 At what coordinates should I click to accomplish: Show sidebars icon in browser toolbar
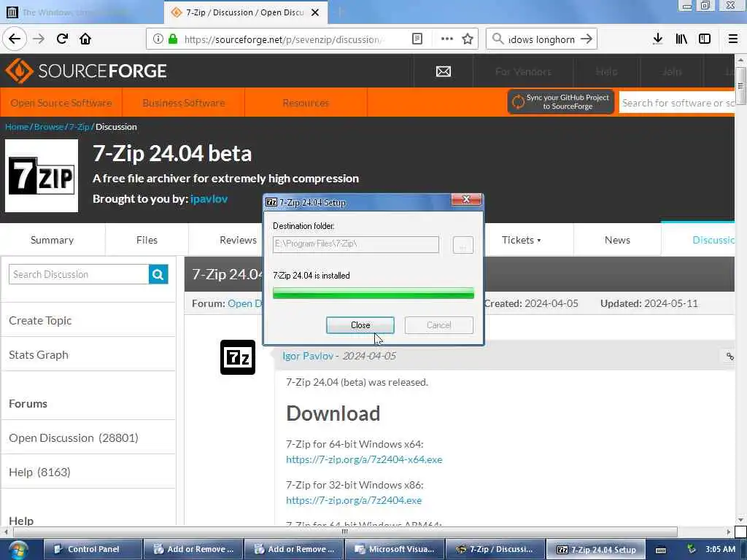click(705, 39)
